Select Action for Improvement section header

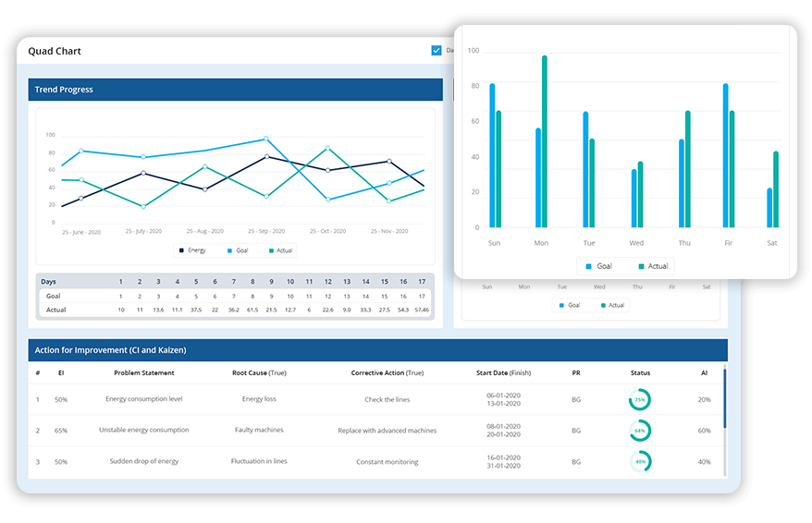coord(377,350)
